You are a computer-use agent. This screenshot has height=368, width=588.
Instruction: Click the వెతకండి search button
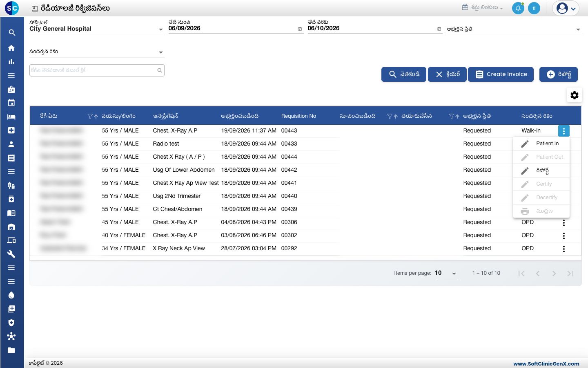pos(404,74)
